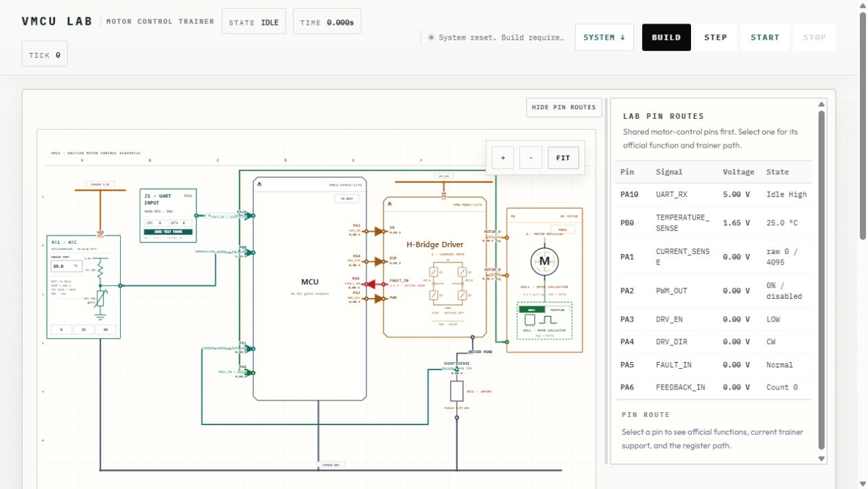Viewport: 868px width, 489px height.
Task: Select the PA1 CURRENT_SENSE pin row
Action: tap(714, 257)
